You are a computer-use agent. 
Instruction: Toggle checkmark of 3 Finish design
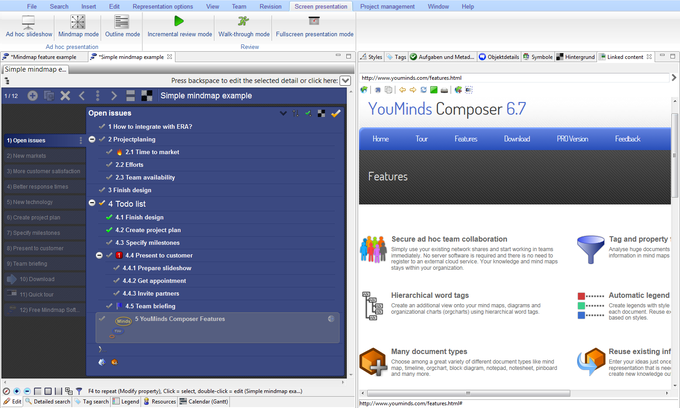102,189
